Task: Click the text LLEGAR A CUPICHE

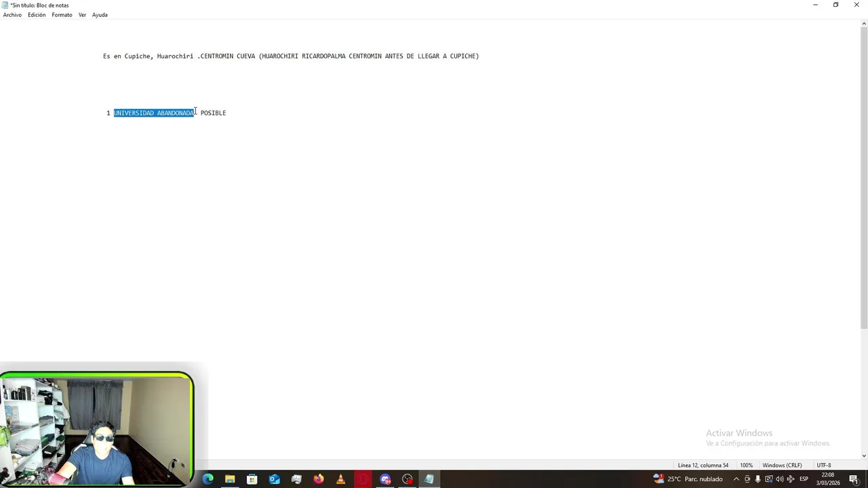Action: (447, 56)
